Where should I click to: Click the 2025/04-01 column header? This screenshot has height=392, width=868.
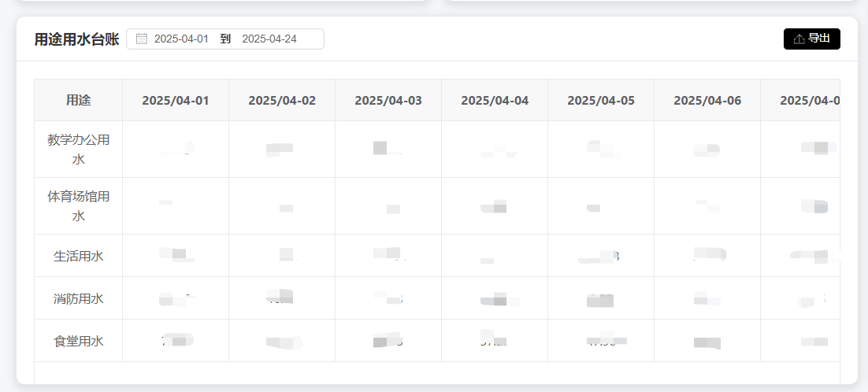click(176, 100)
